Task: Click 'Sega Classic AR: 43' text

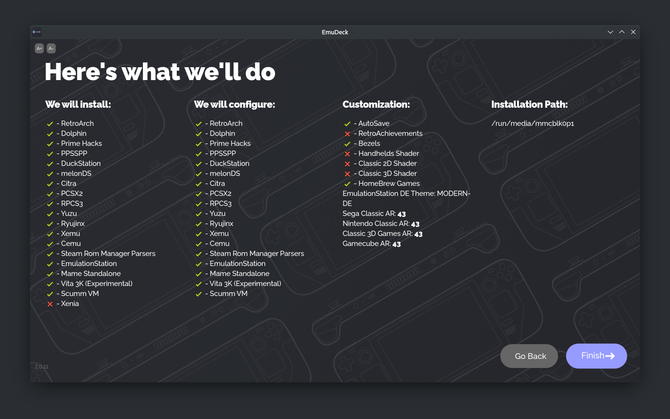Action: (x=374, y=214)
